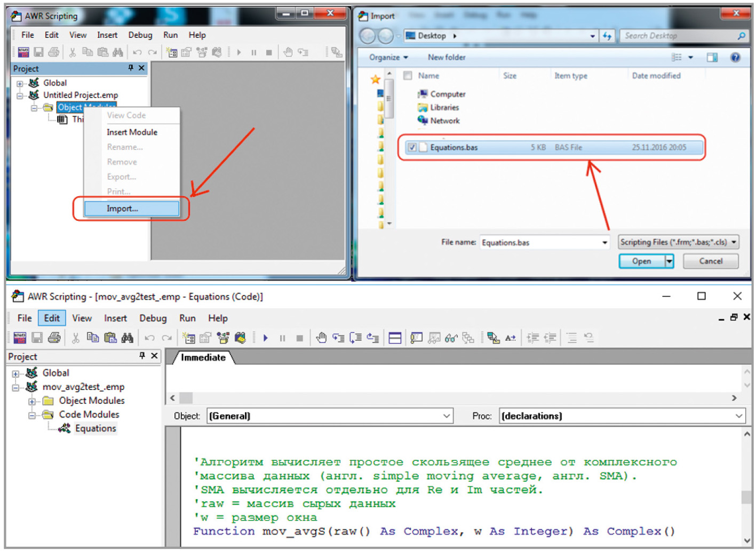Open Run menu in upper AWR Scripting window

coord(170,35)
